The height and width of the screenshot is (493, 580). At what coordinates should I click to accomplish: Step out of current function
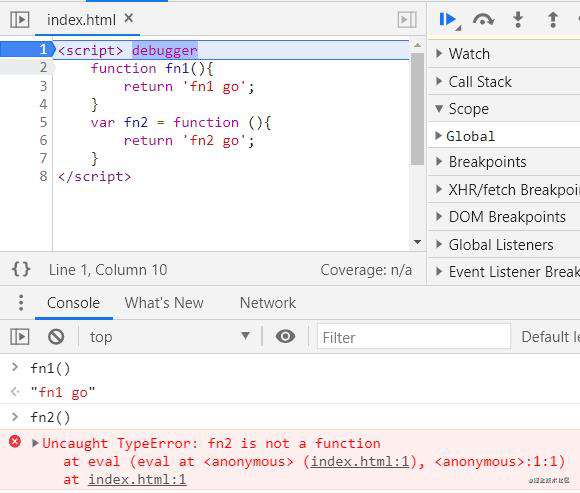(553, 20)
